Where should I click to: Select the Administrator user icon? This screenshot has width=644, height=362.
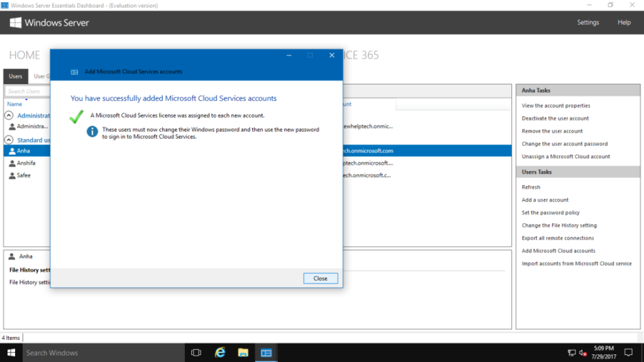[13, 127]
